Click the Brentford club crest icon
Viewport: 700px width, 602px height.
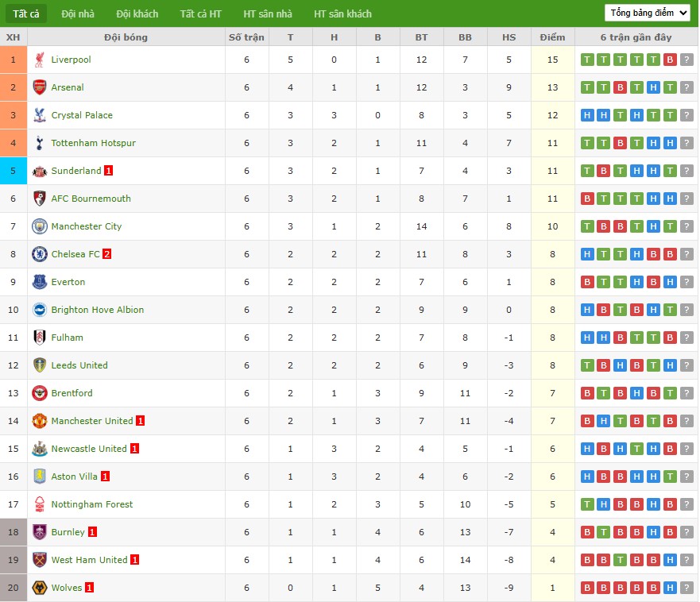click(39, 393)
